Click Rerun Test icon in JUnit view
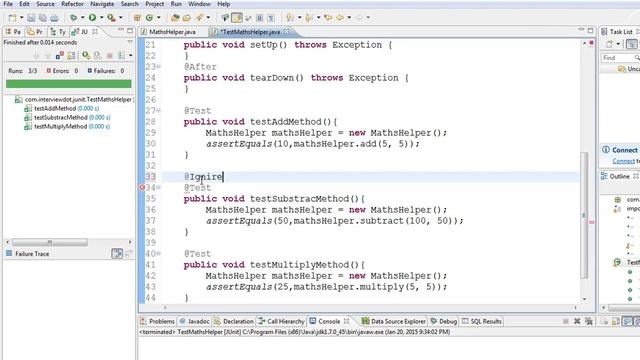This screenshot has height=360, width=640. pos(86,56)
